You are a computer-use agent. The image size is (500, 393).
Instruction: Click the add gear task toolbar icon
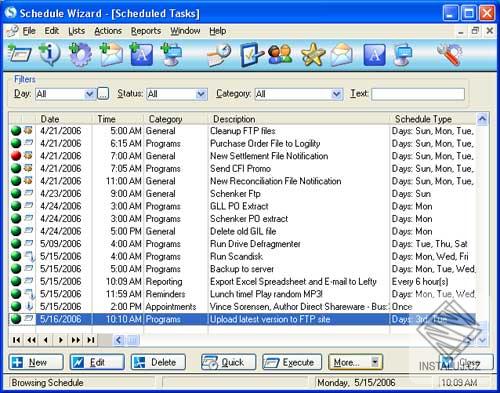click(x=80, y=54)
